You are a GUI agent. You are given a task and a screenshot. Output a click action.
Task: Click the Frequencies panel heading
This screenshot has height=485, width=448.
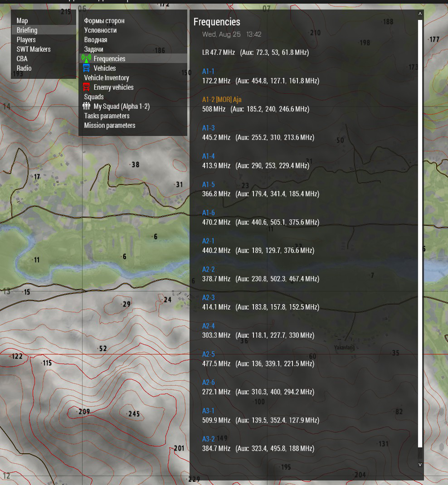(217, 22)
